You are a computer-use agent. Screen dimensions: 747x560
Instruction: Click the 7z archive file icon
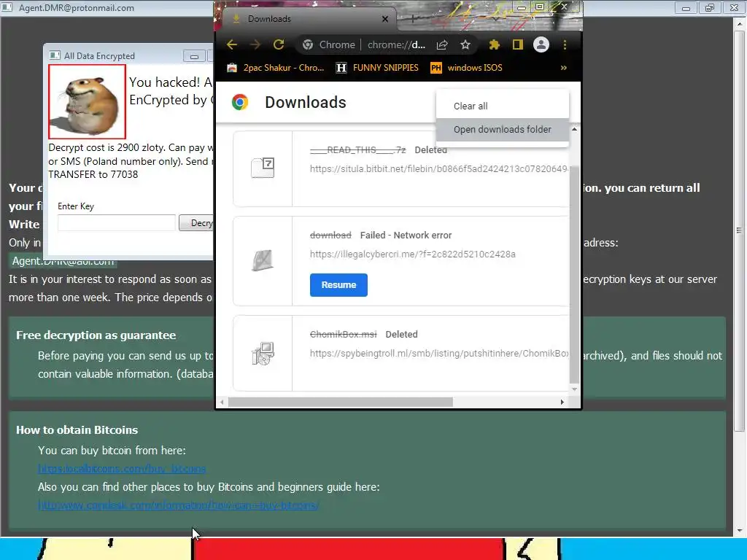click(263, 168)
